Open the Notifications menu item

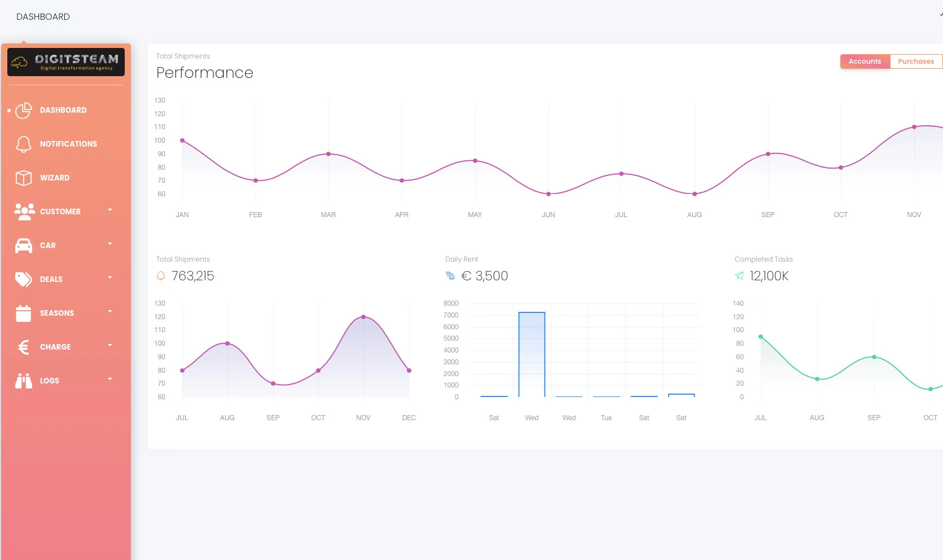[68, 144]
